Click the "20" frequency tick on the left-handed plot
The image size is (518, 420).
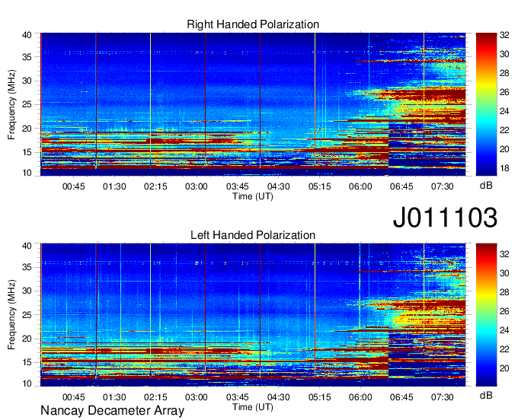[27, 339]
